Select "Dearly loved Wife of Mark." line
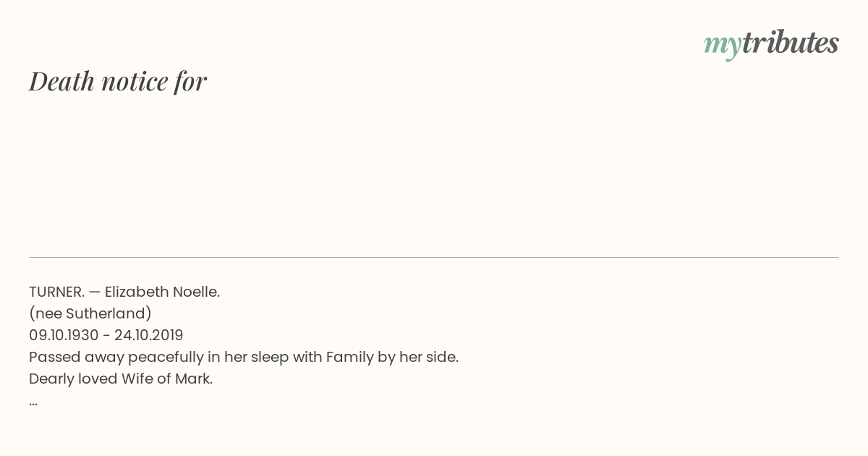The height and width of the screenshot is (456, 868). pyautogui.click(x=121, y=379)
